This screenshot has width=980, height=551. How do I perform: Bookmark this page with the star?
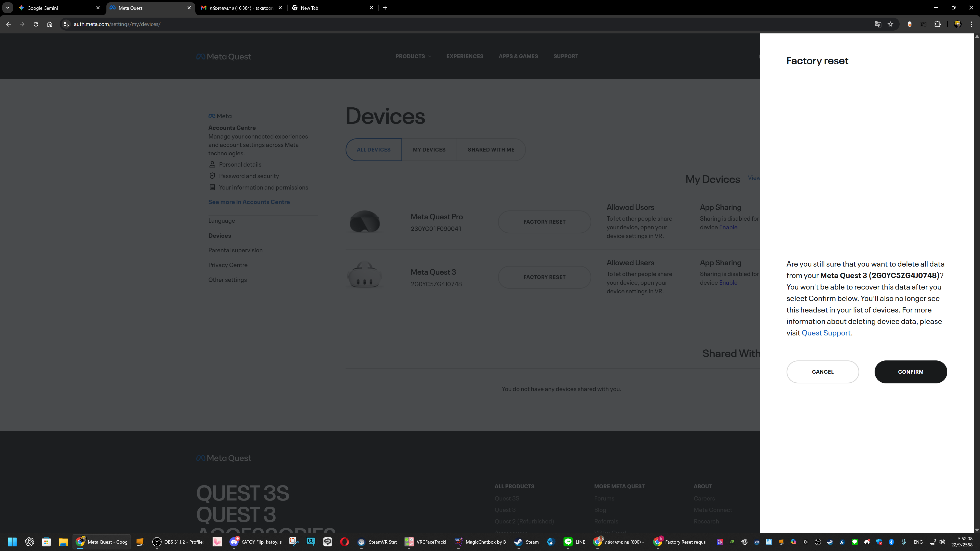[x=890, y=24]
